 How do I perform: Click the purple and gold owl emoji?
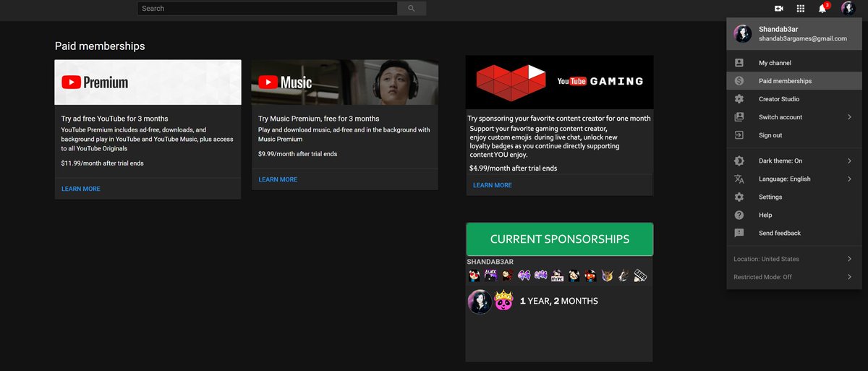coord(607,276)
